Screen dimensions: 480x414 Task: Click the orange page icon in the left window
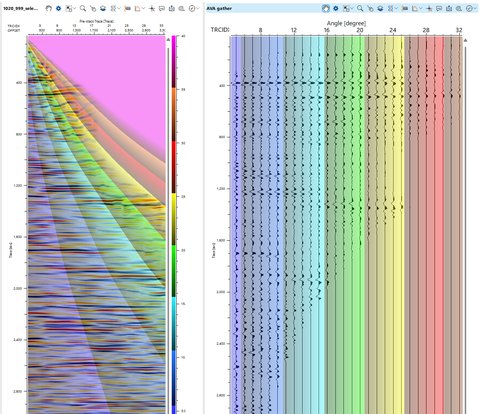tap(137, 9)
